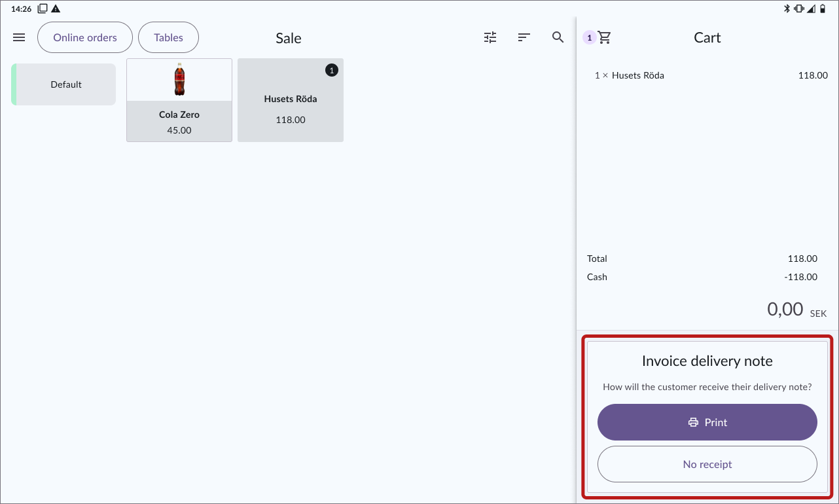Select the Husets Röda cart line item
The width and height of the screenshot is (839, 504).
pos(707,75)
